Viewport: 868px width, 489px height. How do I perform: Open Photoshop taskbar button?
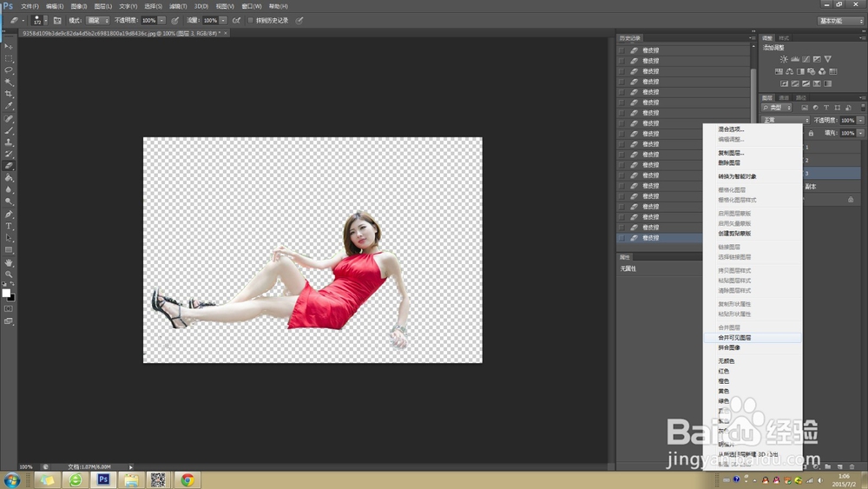point(103,479)
